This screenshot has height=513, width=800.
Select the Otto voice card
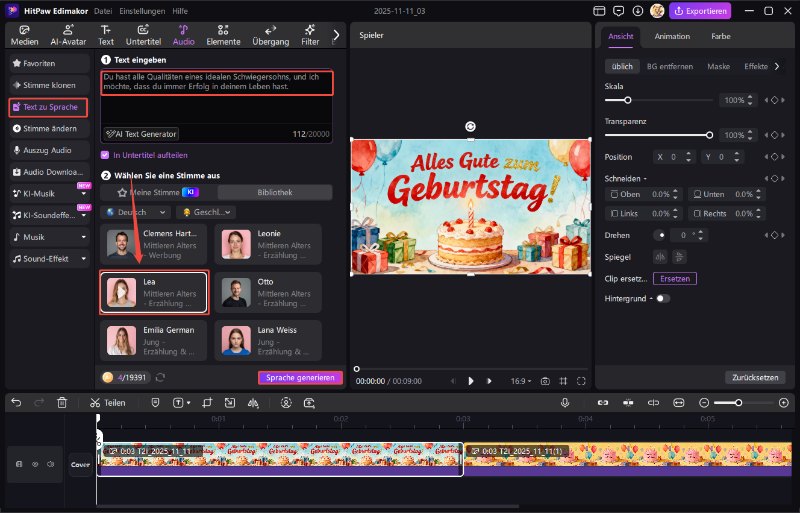[x=267, y=292]
